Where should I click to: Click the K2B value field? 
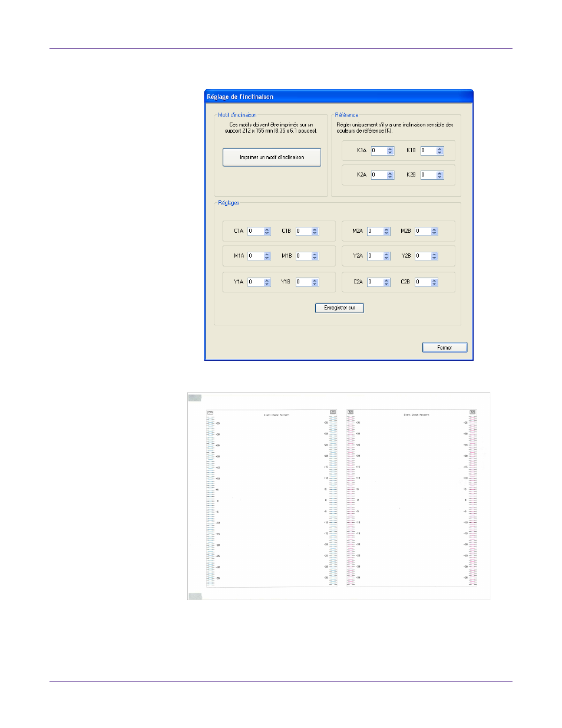pyautogui.click(x=428, y=175)
